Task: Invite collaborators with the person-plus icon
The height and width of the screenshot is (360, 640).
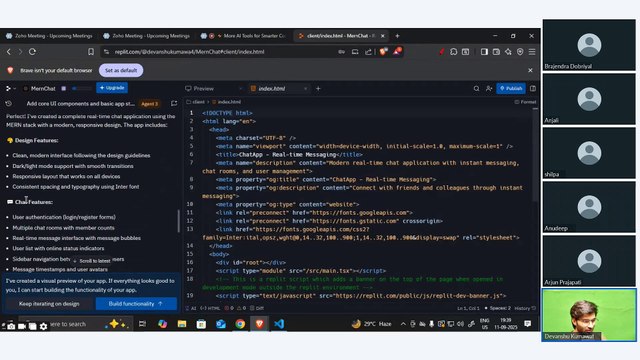Action: (489, 89)
